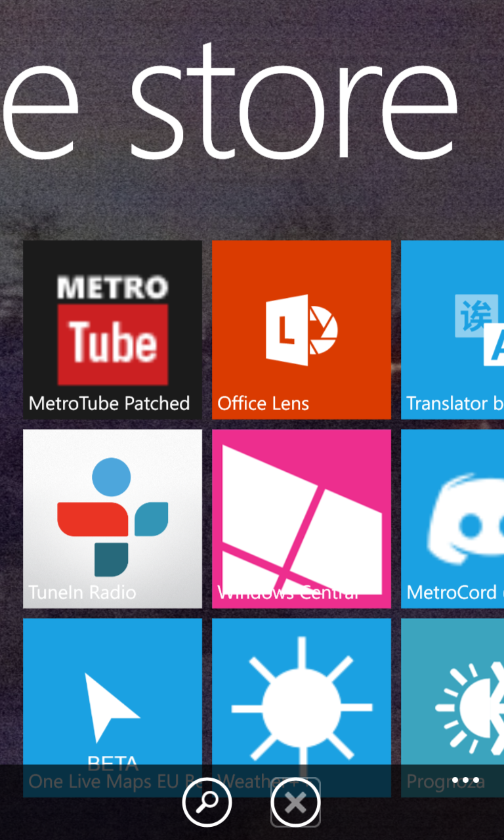The image size is (504, 840).
Task: Open the Translator app tile
Action: click(452, 329)
